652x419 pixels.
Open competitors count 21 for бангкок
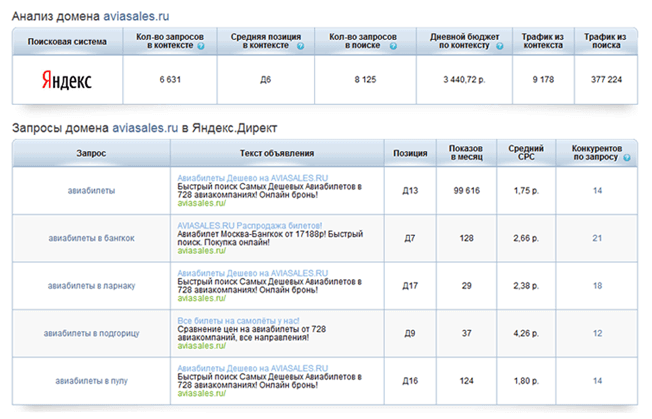(597, 238)
